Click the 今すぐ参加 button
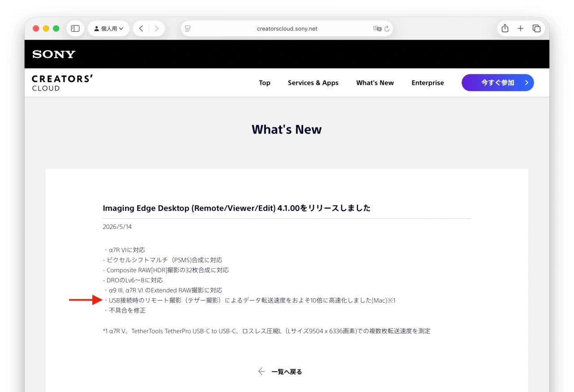Screen dimensions: 574x392 click(x=498, y=83)
